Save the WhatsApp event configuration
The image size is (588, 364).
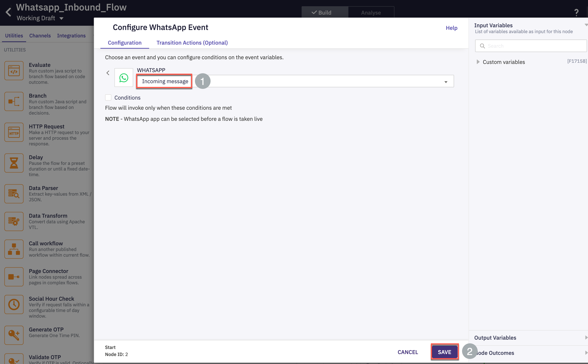tap(444, 352)
